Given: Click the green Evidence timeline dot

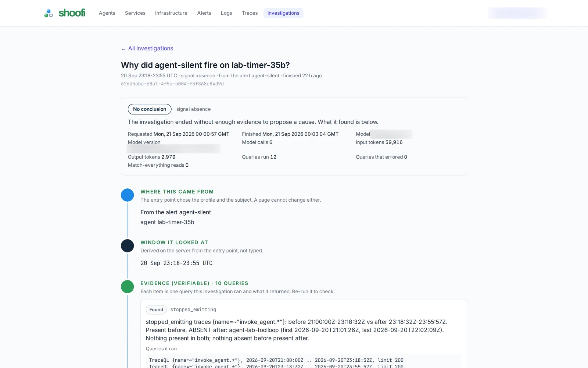Looking at the screenshot, I should point(128,287).
